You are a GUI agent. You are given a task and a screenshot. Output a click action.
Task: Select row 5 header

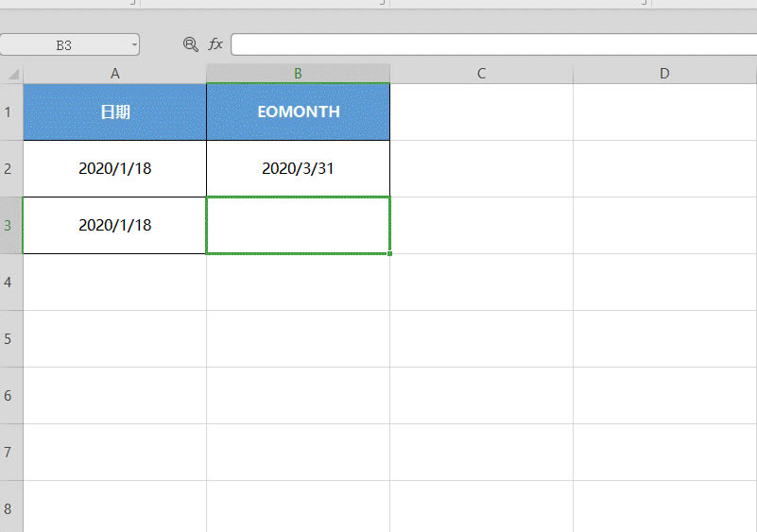point(10,338)
